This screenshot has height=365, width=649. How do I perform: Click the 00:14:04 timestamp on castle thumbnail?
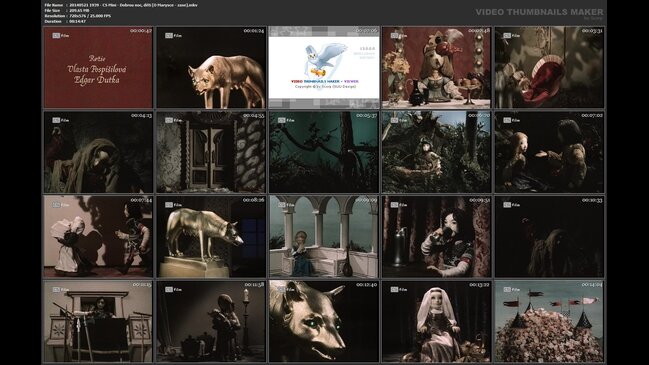coord(592,285)
